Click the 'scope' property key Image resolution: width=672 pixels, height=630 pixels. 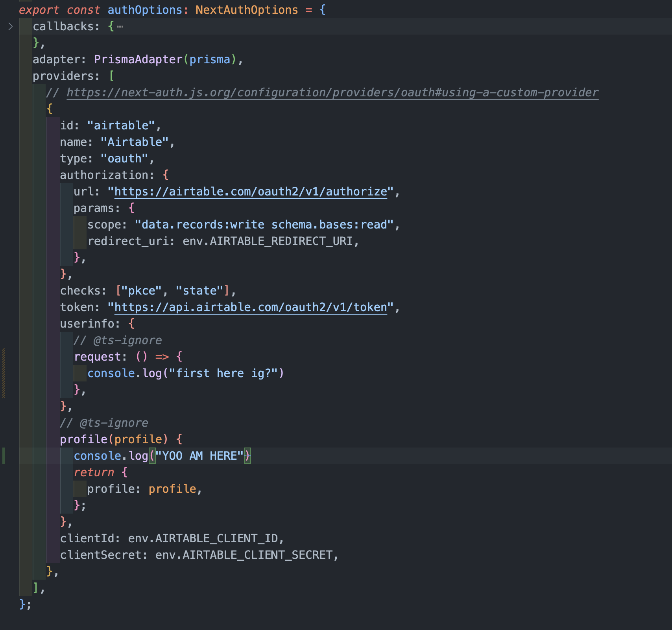104,225
